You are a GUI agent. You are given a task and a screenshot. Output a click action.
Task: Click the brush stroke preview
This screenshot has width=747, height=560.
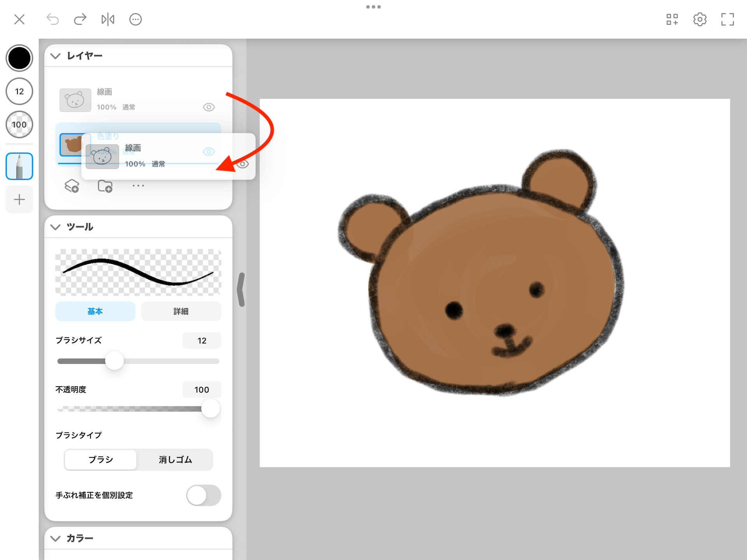coord(138,272)
